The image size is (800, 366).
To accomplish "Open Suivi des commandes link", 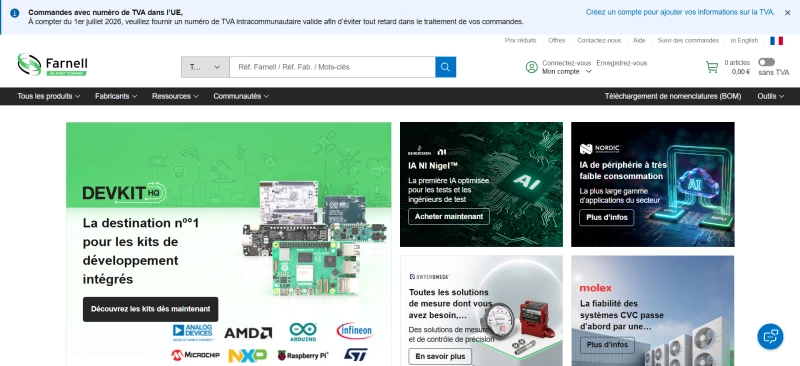I will 688,40.
